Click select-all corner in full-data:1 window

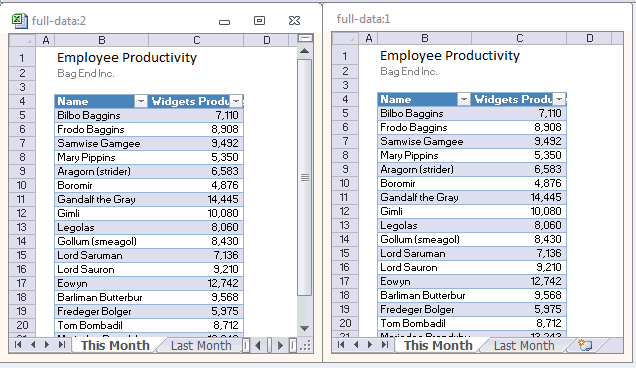tap(345, 38)
